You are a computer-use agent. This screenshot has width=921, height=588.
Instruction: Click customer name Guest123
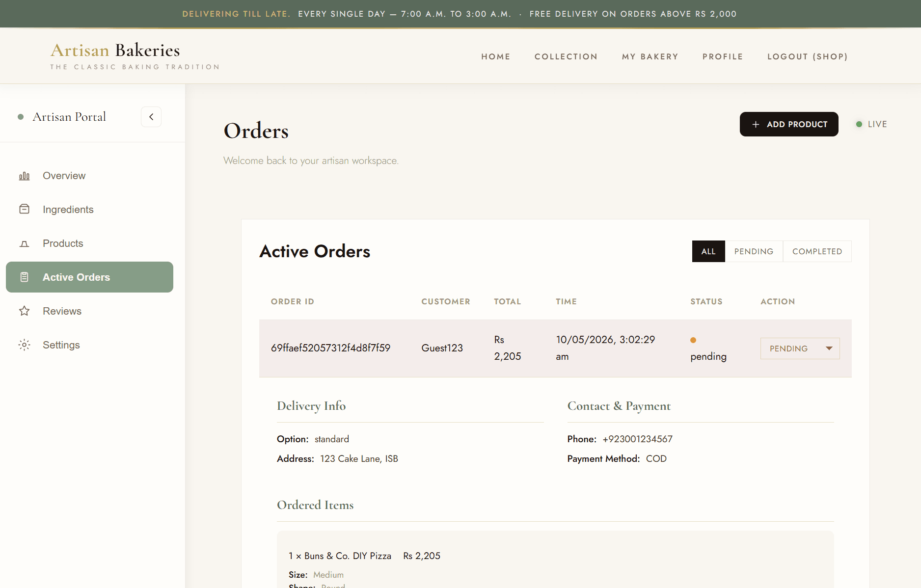pyautogui.click(x=442, y=348)
